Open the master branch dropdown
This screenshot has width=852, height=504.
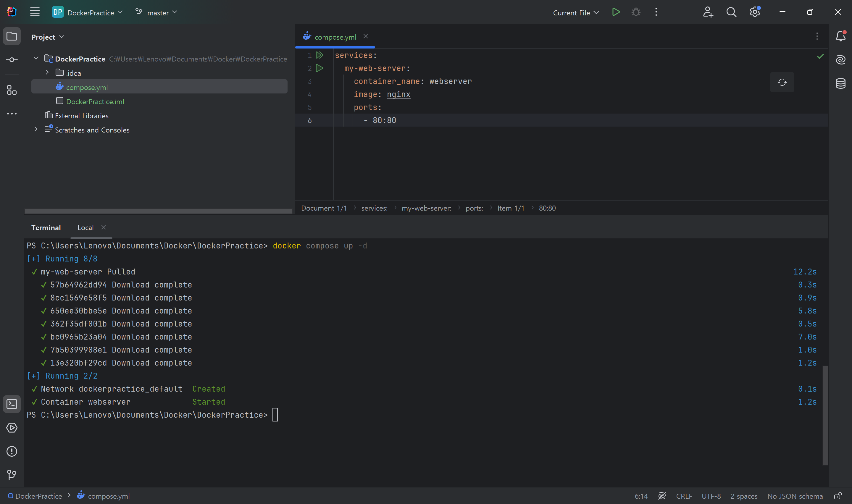(x=156, y=12)
